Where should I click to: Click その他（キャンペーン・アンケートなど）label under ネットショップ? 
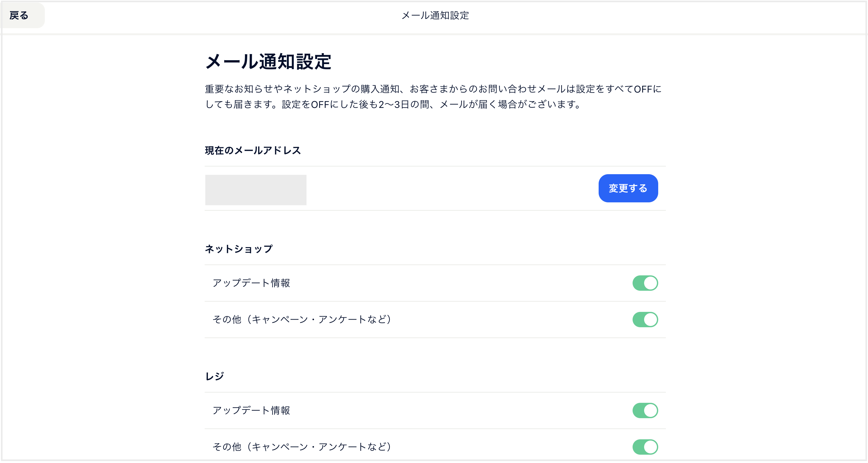tap(302, 319)
